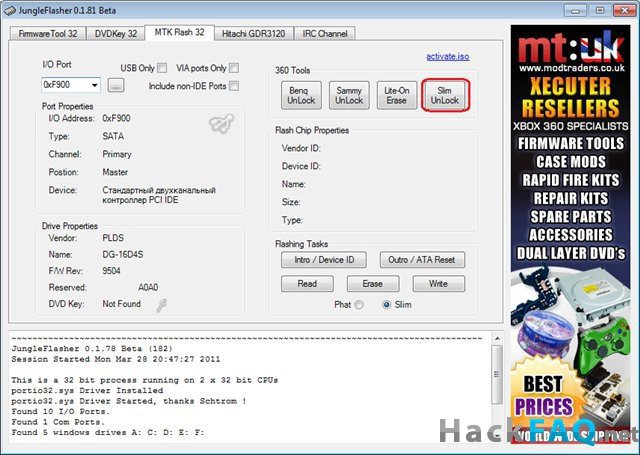Click the log line 'Found 10 I/O Ports.'
The width and height of the screenshot is (640, 455).
click(61, 411)
